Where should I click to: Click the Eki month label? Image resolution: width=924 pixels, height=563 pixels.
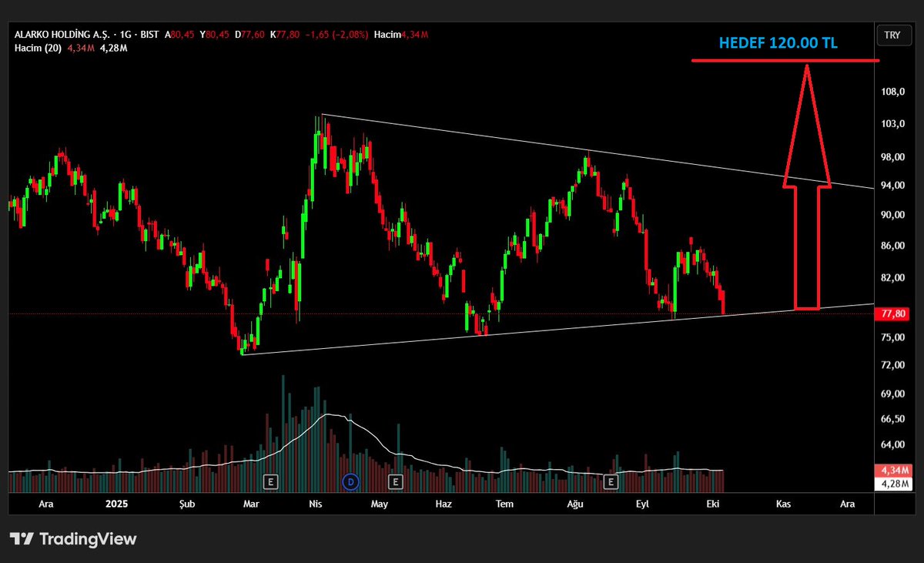[x=715, y=504]
